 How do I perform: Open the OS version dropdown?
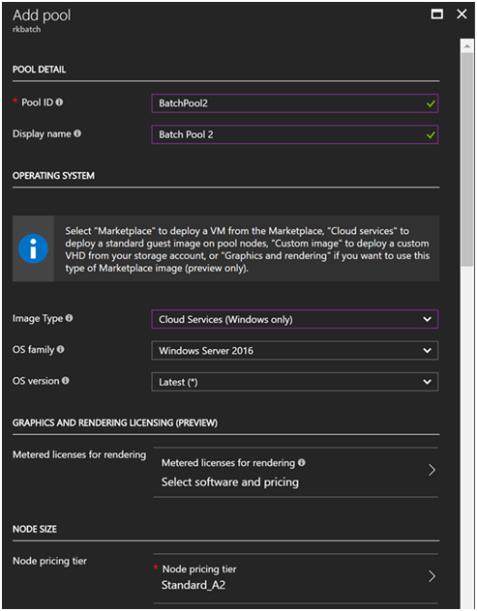coord(295,382)
